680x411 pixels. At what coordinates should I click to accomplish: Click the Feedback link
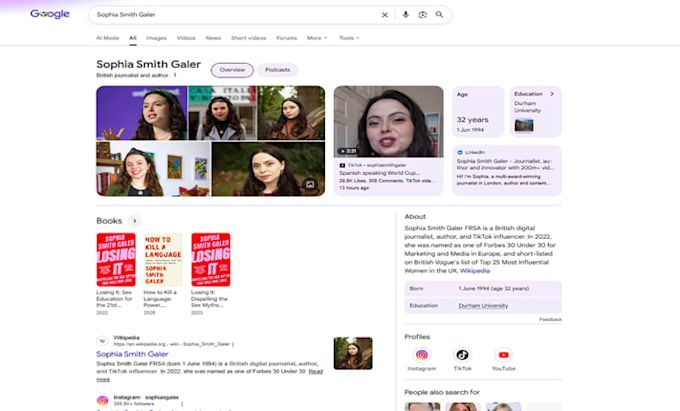pos(550,320)
